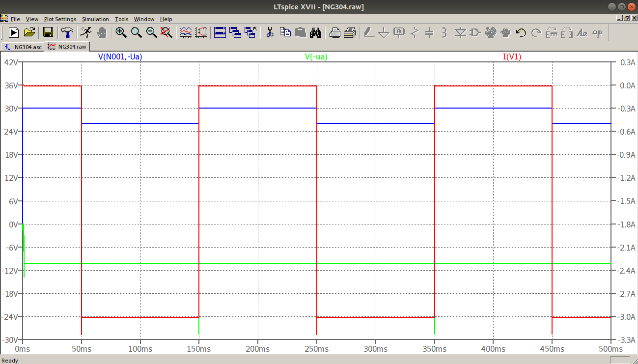This screenshot has height=364, width=638.
Task: Click the Undo arrow icon
Action: click(521, 32)
